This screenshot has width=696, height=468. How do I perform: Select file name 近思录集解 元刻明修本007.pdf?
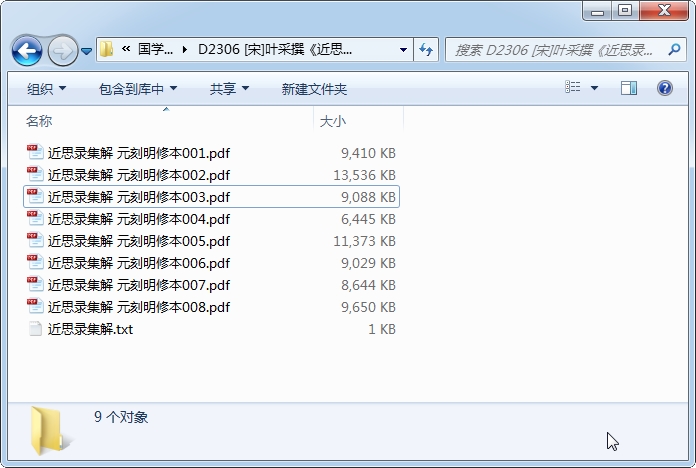click(139, 285)
